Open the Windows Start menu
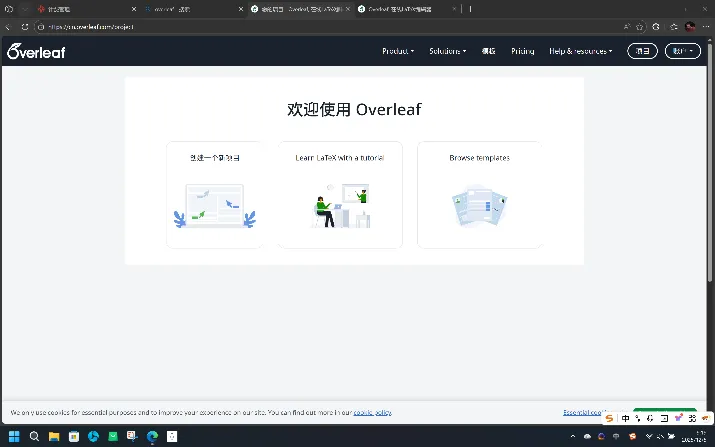Image resolution: width=715 pixels, height=447 pixels. (14, 437)
